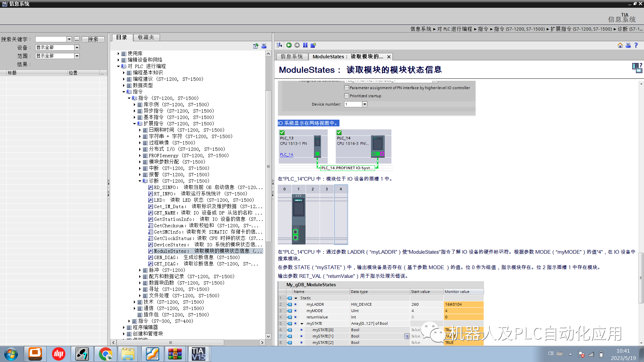Viewport: 644px width, 362px height.
Task: Click the browse button next to search keyword
Action: click(x=77, y=39)
